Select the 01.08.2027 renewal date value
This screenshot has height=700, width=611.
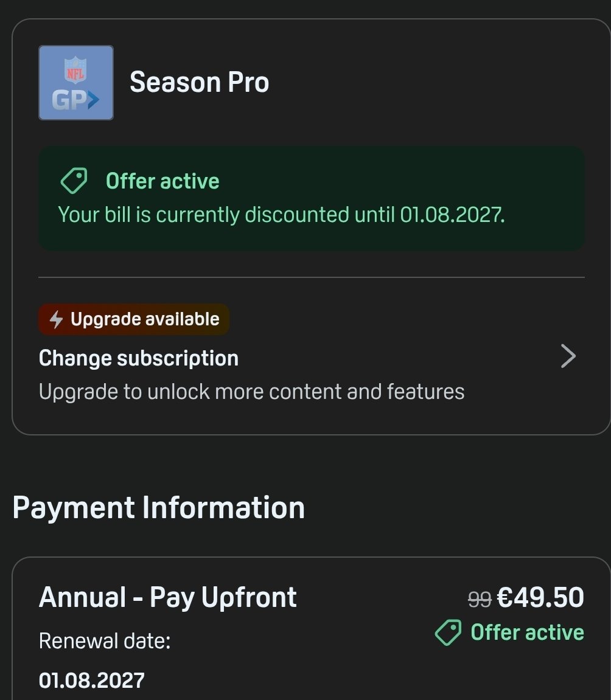tap(91, 681)
